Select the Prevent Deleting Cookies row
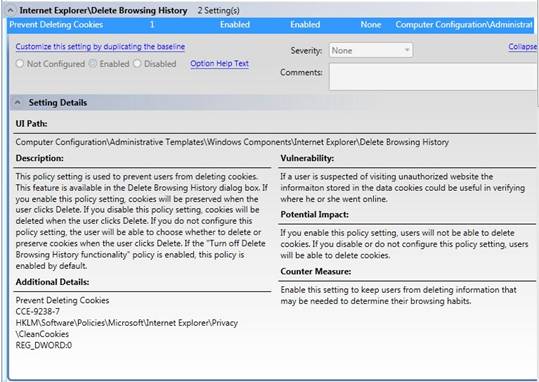This screenshot has width=539, height=382. (x=271, y=25)
